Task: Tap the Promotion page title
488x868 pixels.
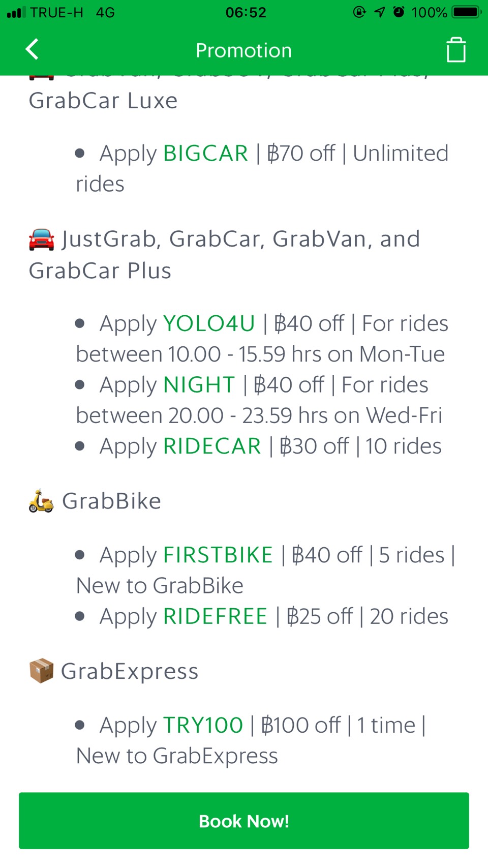Action: pos(244,50)
